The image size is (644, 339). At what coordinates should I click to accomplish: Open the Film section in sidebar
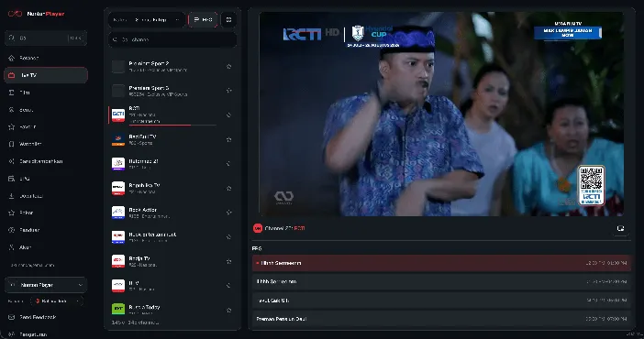pos(46,93)
